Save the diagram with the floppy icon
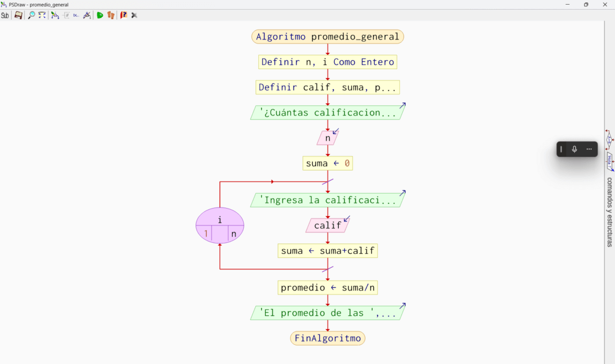 coord(19,16)
